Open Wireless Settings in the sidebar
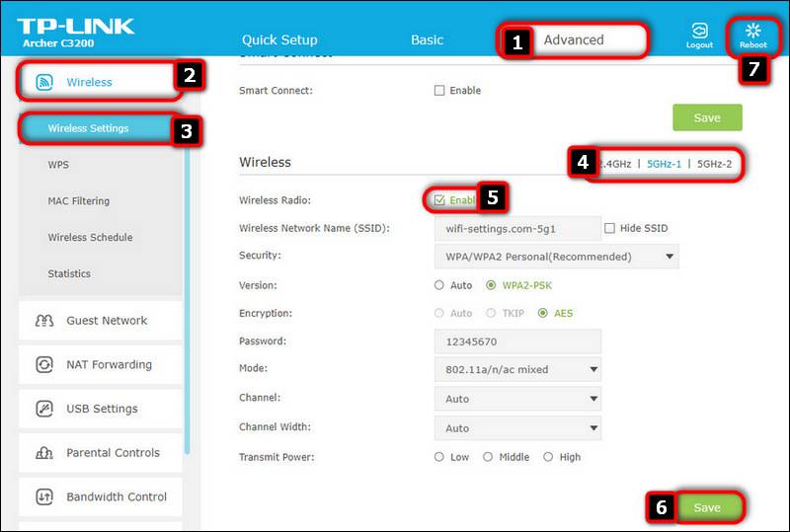 101,128
